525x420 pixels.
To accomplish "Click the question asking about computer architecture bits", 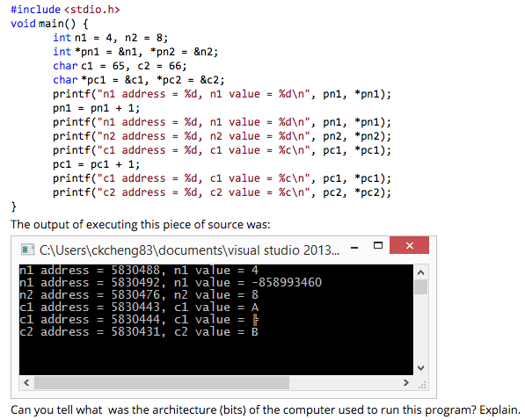I will 266,410.
